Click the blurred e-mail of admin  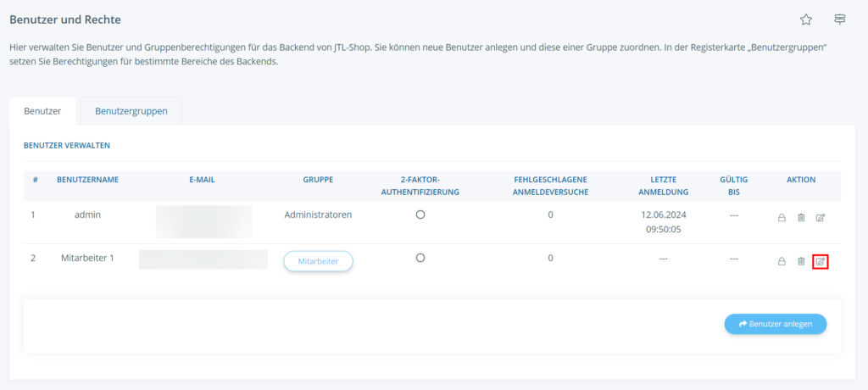coord(203,220)
